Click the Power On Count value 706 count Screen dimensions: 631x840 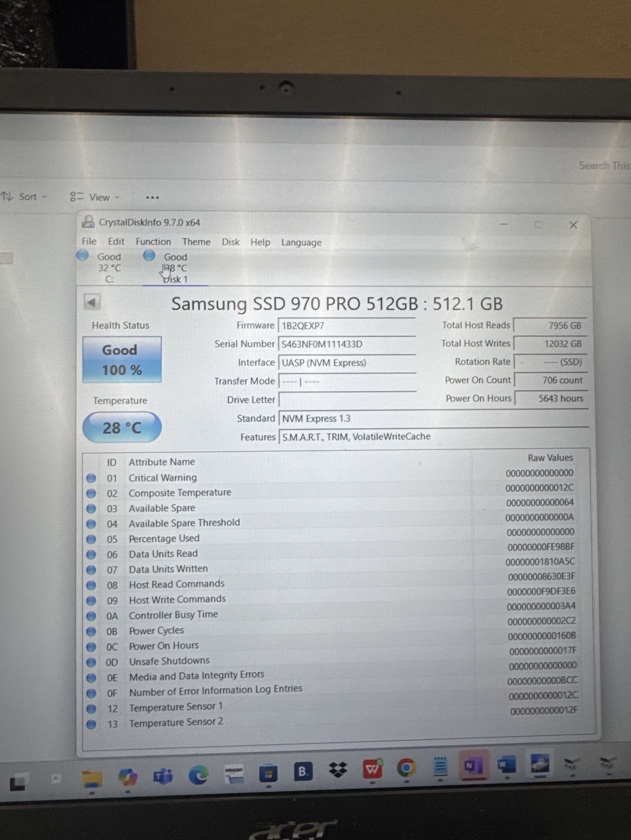[551, 380]
